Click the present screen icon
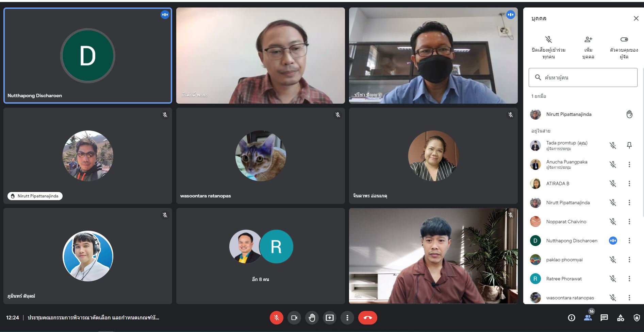The width and height of the screenshot is (644, 332). pos(330,318)
